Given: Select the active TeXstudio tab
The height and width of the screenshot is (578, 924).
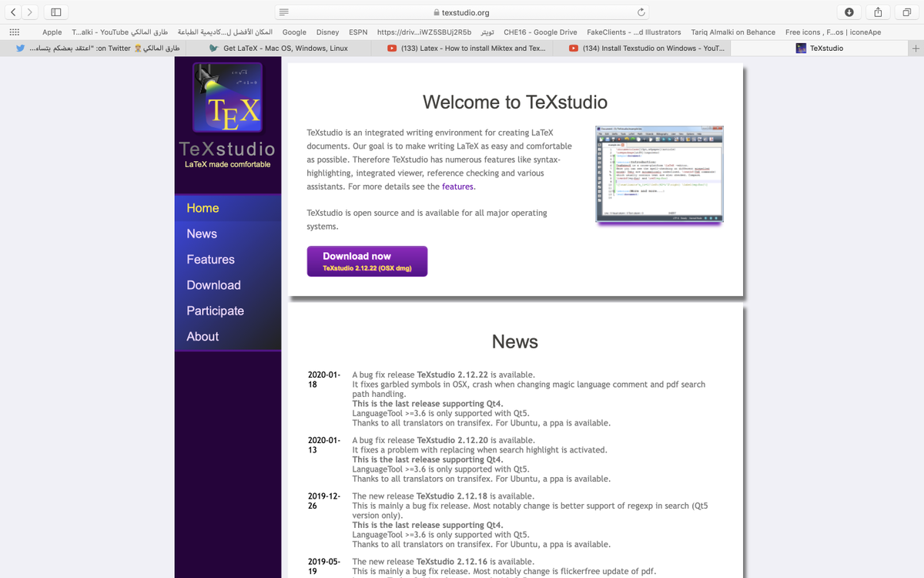Looking at the screenshot, I should [818, 48].
